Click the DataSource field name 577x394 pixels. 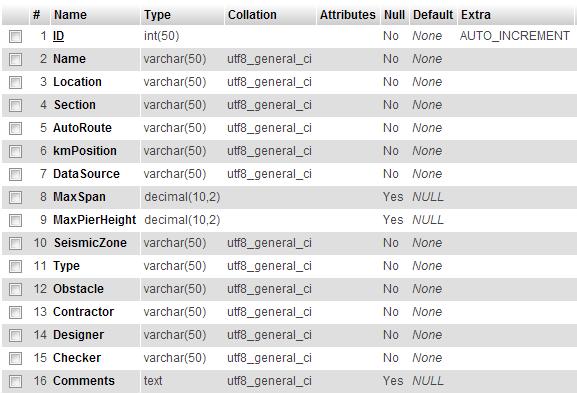[x=86, y=174]
